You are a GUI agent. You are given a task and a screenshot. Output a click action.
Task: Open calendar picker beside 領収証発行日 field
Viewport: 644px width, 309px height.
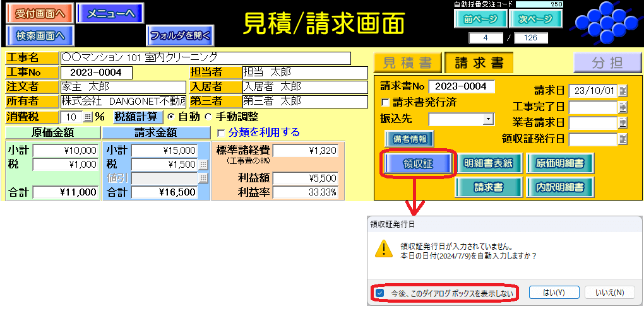(623, 139)
